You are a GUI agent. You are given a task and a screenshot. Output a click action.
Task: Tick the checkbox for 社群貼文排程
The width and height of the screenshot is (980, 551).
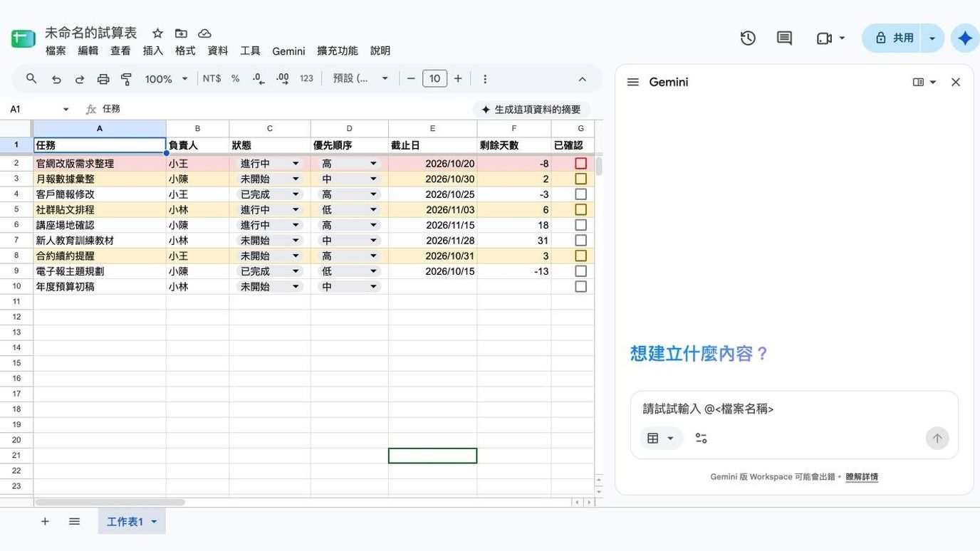point(581,210)
